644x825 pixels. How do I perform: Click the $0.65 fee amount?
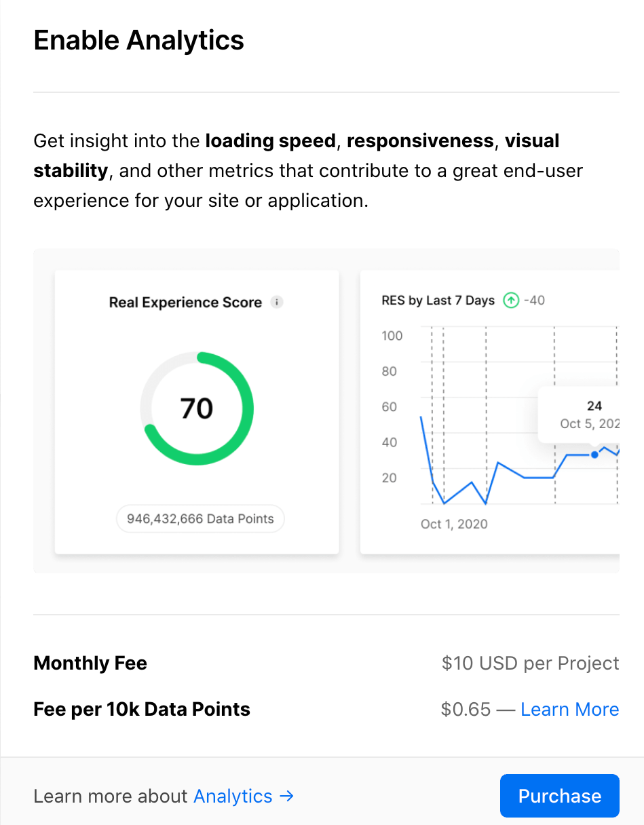(x=466, y=709)
